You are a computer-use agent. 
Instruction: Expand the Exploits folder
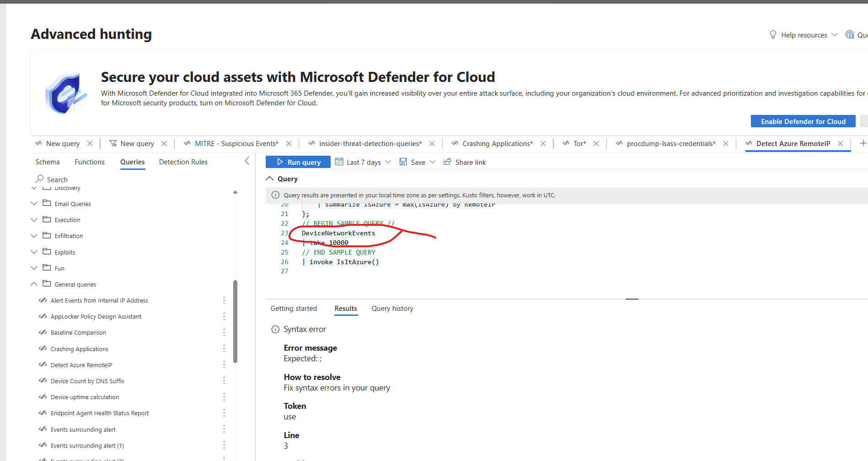pyautogui.click(x=34, y=252)
